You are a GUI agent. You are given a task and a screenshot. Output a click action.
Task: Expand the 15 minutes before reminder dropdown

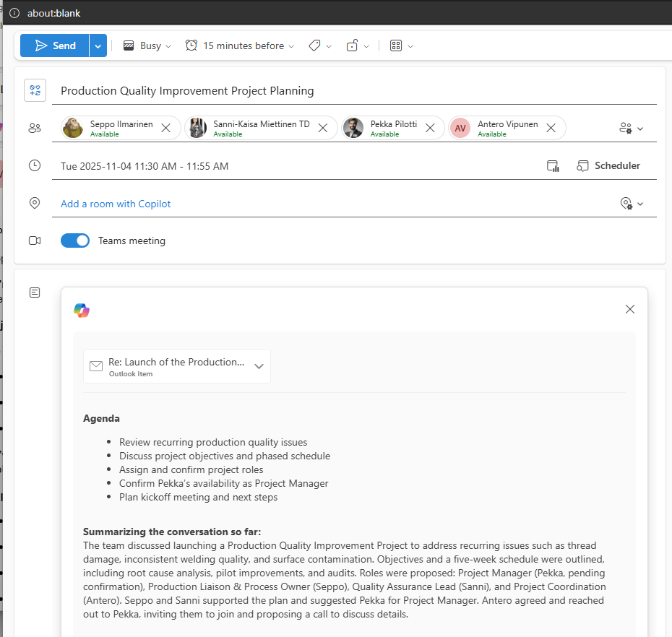[240, 45]
